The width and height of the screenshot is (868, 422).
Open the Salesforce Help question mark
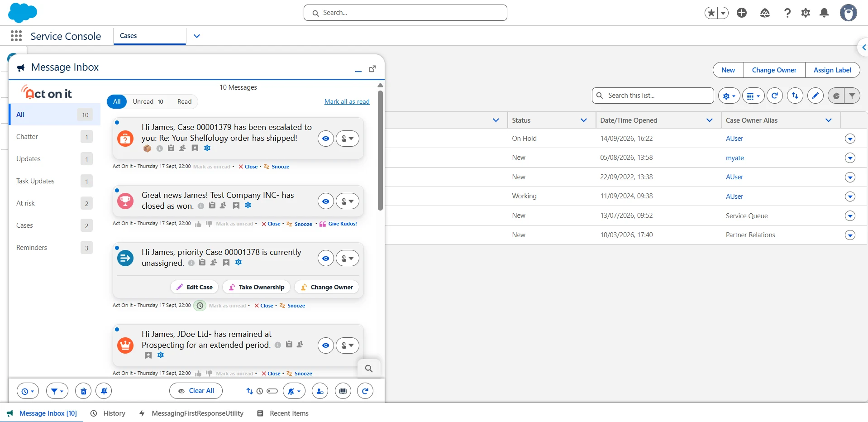point(787,13)
